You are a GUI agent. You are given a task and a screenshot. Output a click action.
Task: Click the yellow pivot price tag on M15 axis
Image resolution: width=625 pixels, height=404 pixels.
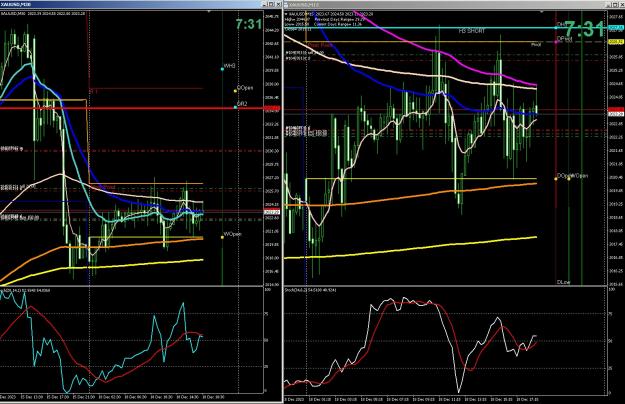point(616,41)
